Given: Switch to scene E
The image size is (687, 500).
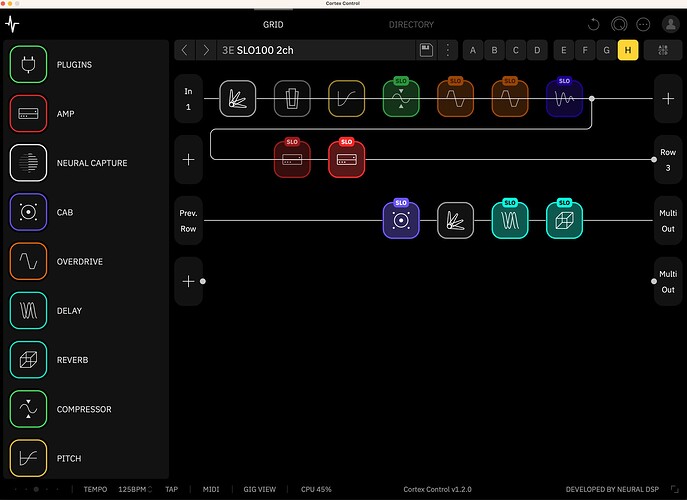Looking at the screenshot, I should (x=563, y=50).
